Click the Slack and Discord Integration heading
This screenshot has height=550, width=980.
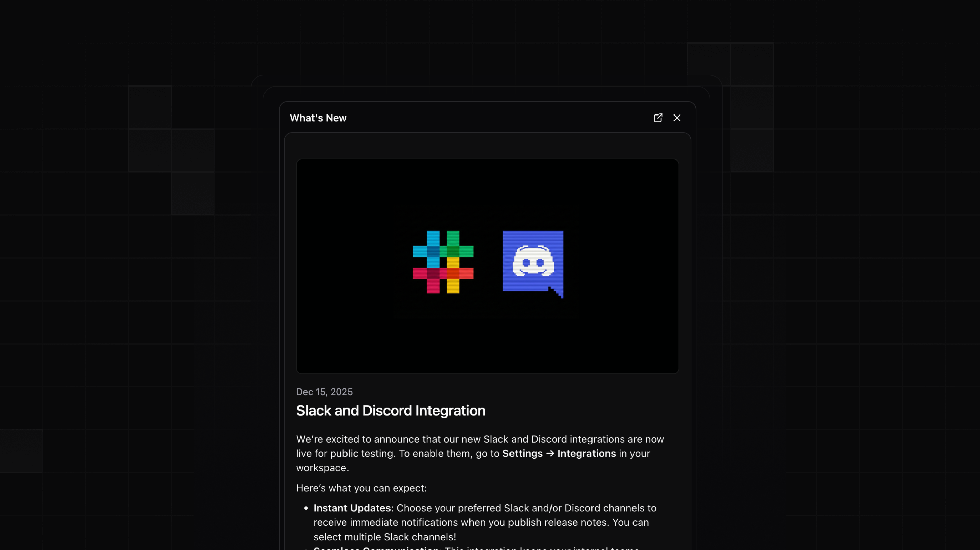point(391,411)
